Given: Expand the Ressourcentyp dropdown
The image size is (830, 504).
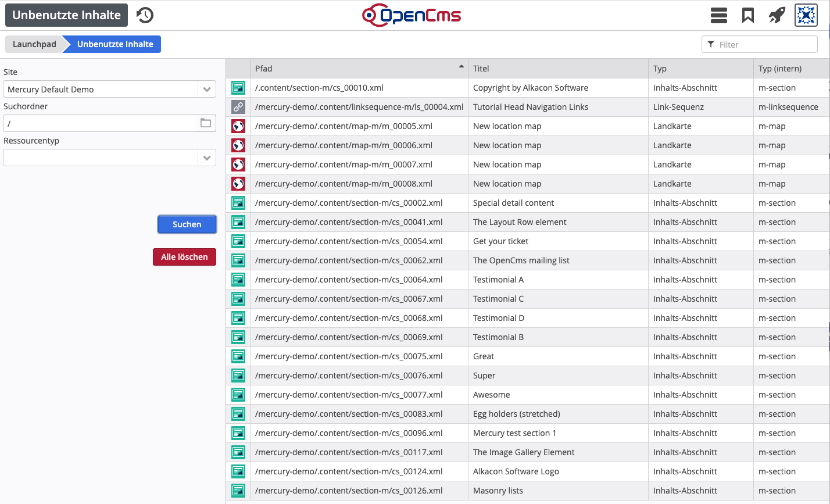Looking at the screenshot, I should point(206,158).
